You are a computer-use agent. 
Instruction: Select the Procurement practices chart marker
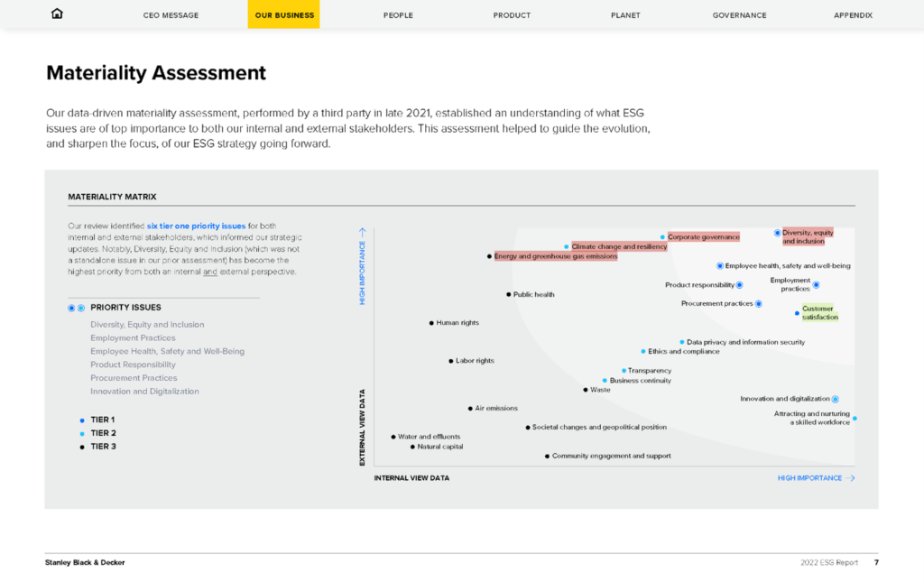click(x=758, y=304)
